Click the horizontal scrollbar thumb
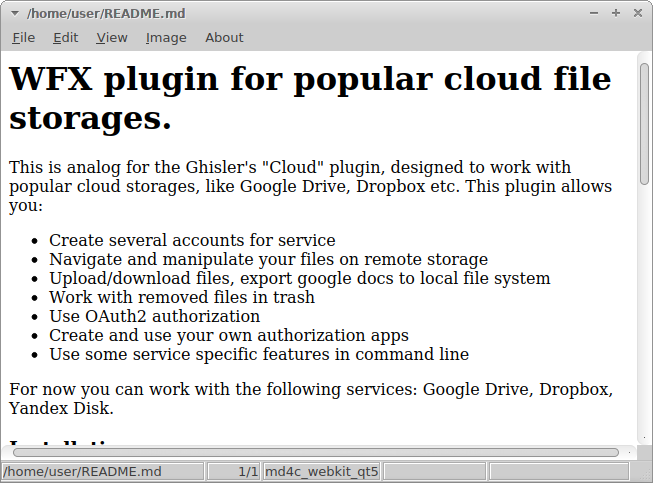The height and width of the screenshot is (483, 653). tap(316, 452)
